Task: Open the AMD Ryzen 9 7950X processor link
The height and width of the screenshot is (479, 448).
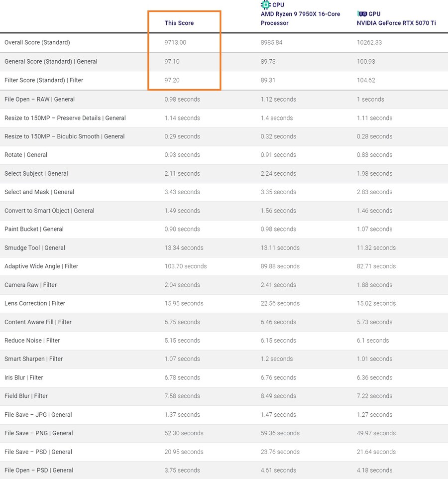Action: [300, 18]
